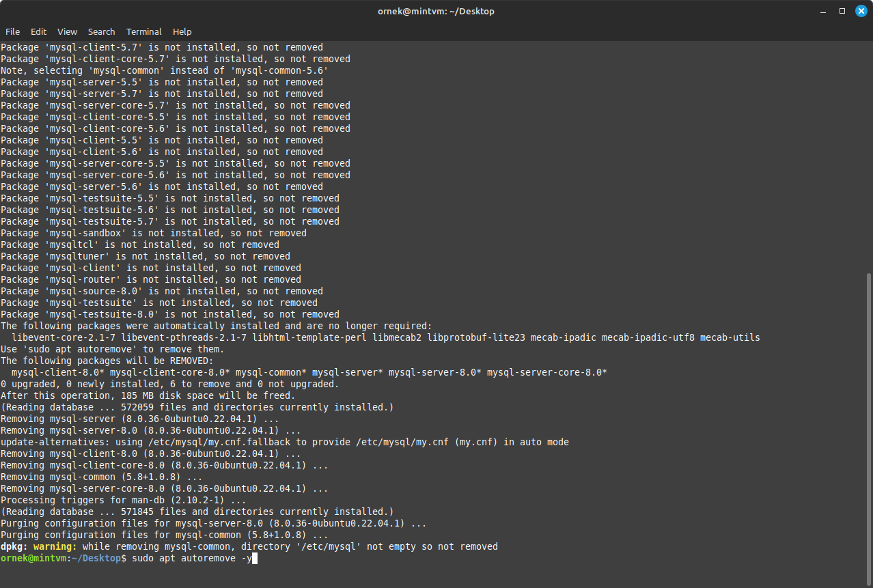The height and width of the screenshot is (588, 873).
Task: Click the 'mysql-router' not installed line
Action: pyautogui.click(x=151, y=280)
